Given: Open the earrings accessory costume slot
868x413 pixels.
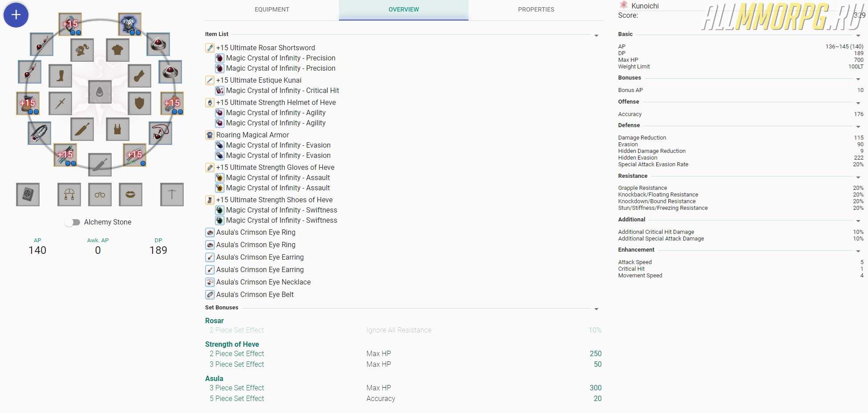Looking at the screenshot, I should [x=69, y=194].
